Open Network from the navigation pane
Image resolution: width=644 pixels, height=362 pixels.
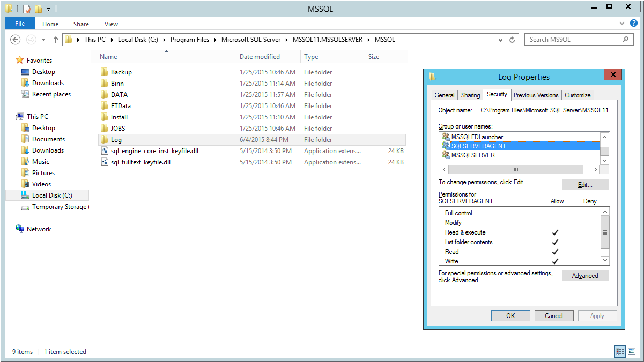coord(38,229)
